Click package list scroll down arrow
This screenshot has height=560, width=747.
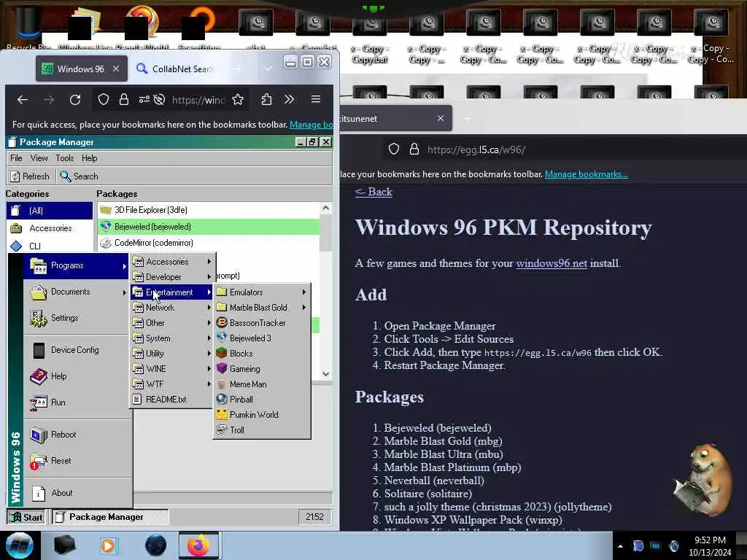(x=326, y=374)
